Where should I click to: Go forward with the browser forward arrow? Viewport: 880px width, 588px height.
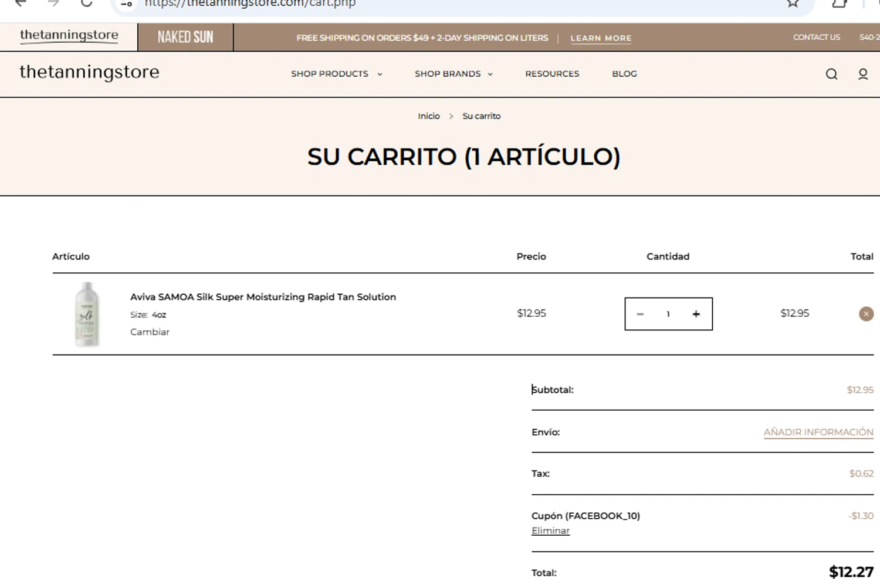(53, 3)
